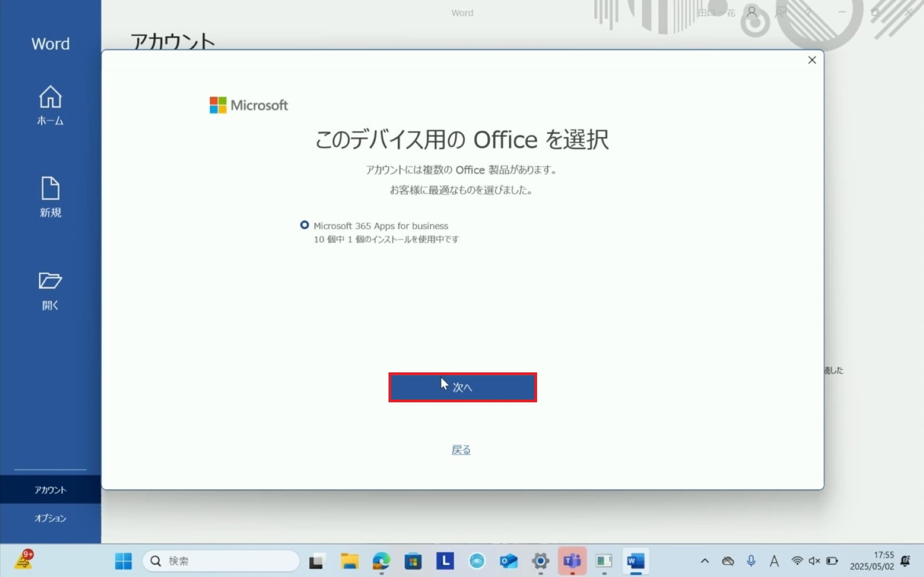Click the heading このデバイス用の Office を選択
The image size is (924, 577).
coord(462,140)
